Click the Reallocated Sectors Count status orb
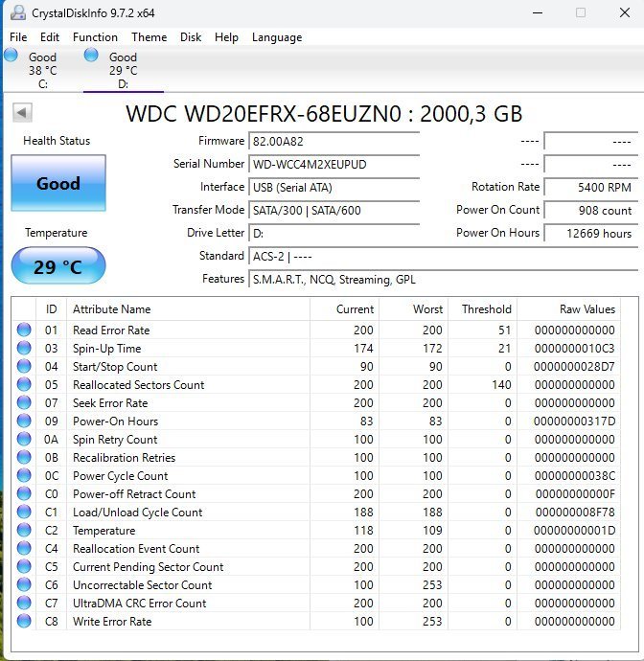This screenshot has height=661, width=644. pos(24,385)
